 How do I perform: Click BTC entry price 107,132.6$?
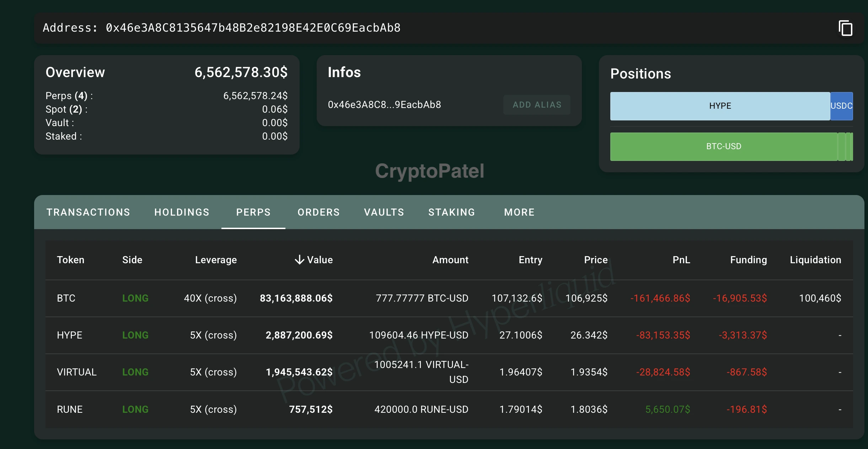(517, 298)
